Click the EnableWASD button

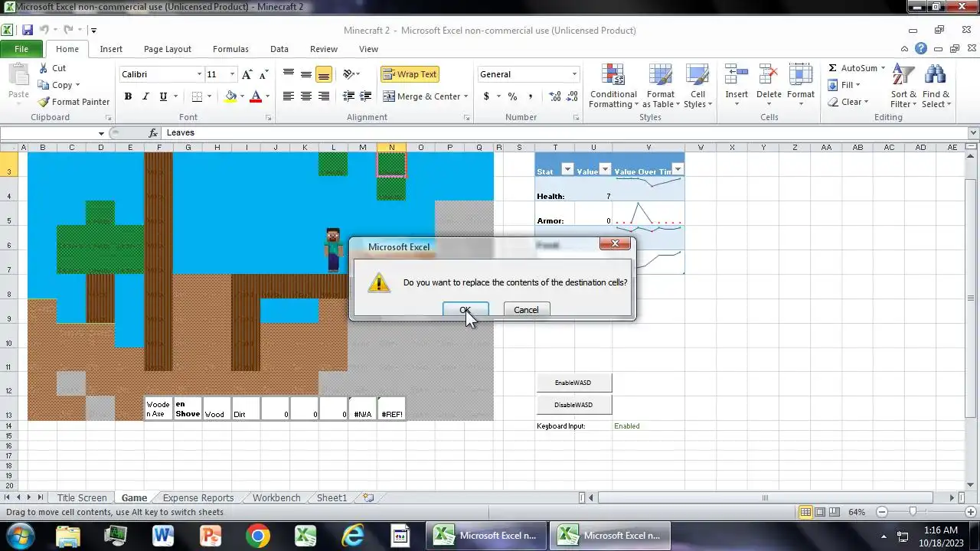pyautogui.click(x=573, y=383)
